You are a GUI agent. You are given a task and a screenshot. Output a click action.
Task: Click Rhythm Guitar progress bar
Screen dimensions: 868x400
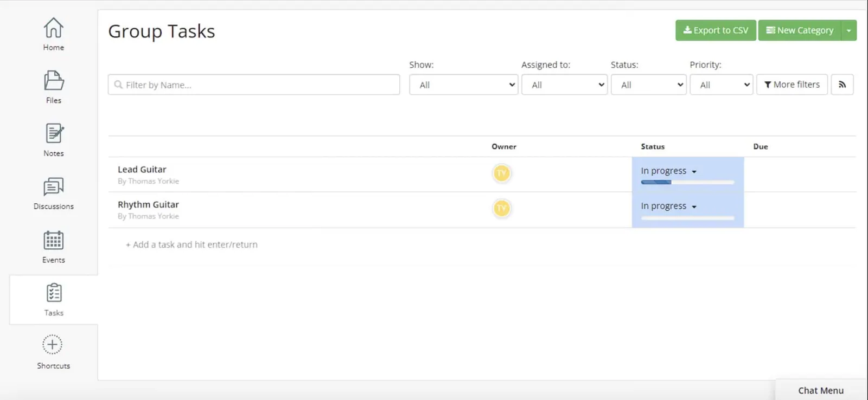click(x=687, y=218)
